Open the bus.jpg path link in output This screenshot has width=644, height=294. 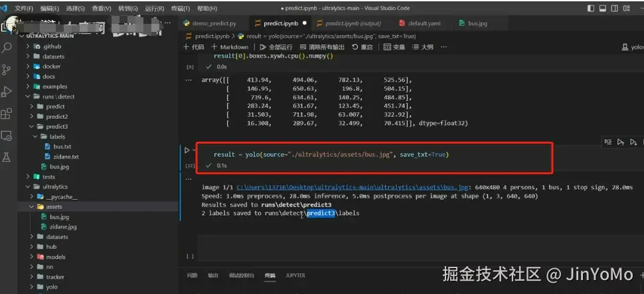[352, 188]
